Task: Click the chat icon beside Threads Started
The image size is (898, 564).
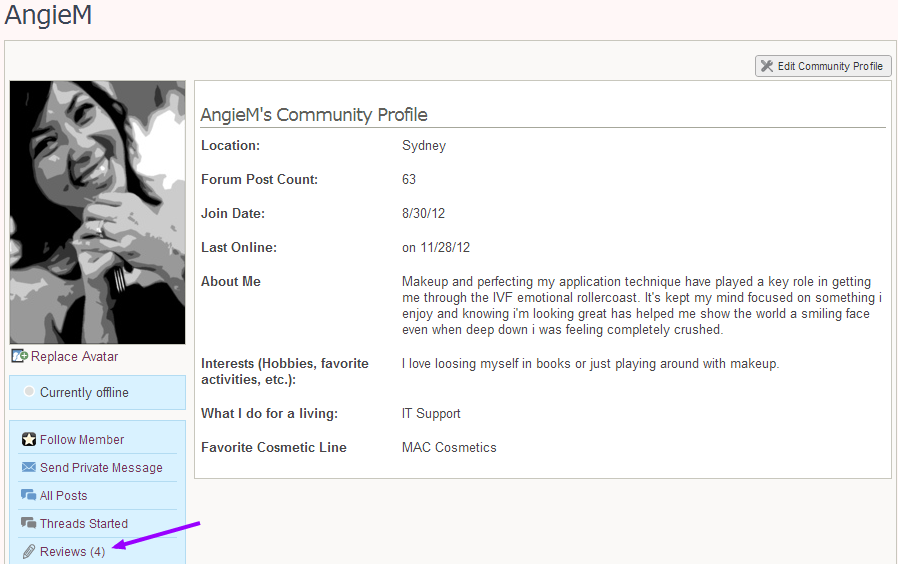Action: pos(29,523)
